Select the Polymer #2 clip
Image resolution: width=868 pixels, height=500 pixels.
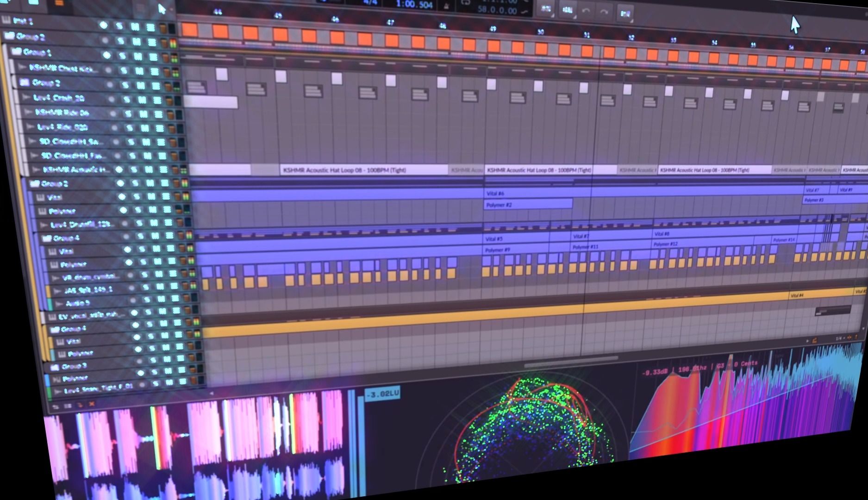pyautogui.click(x=528, y=204)
